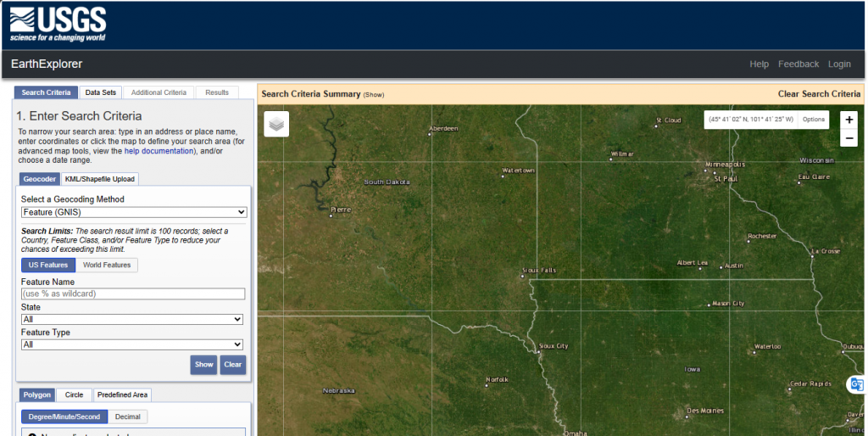Open the Results tab
Image resolution: width=868 pixels, height=436 pixels.
pos(217,92)
